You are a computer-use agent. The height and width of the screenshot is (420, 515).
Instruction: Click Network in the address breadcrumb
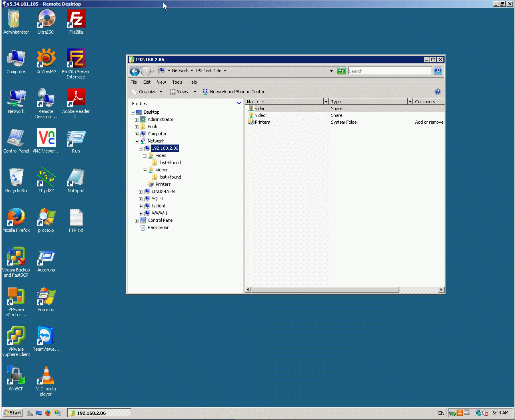click(180, 70)
